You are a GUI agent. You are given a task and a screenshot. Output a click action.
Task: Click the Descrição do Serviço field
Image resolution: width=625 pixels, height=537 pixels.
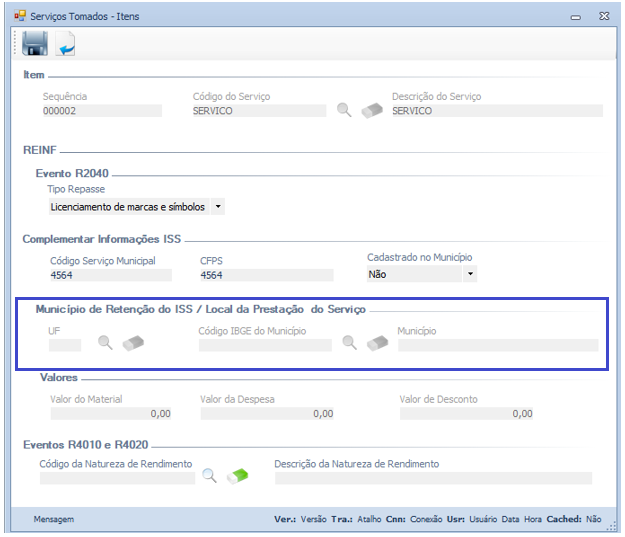(x=497, y=111)
